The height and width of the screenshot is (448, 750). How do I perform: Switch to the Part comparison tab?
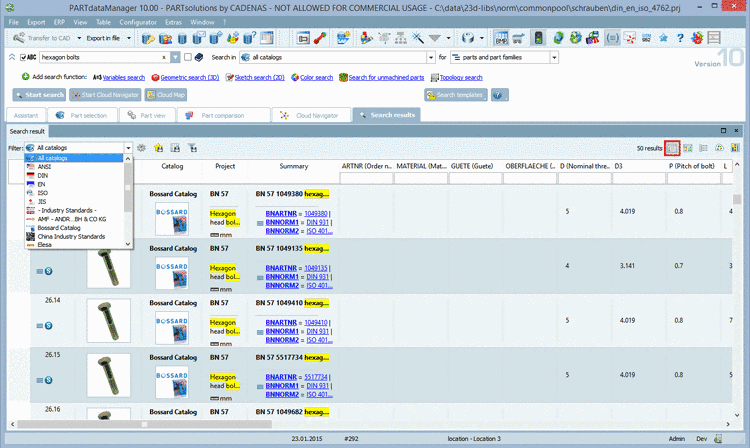(x=222, y=115)
